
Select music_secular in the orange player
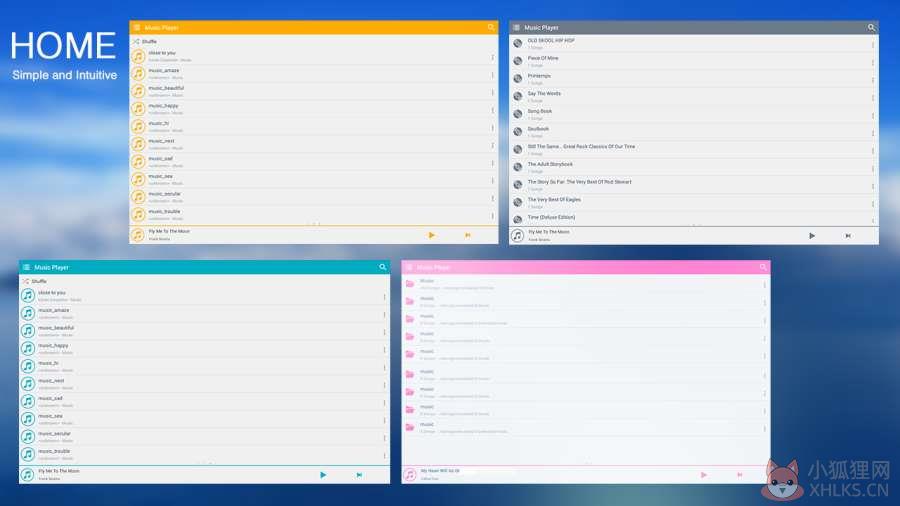click(313, 197)
